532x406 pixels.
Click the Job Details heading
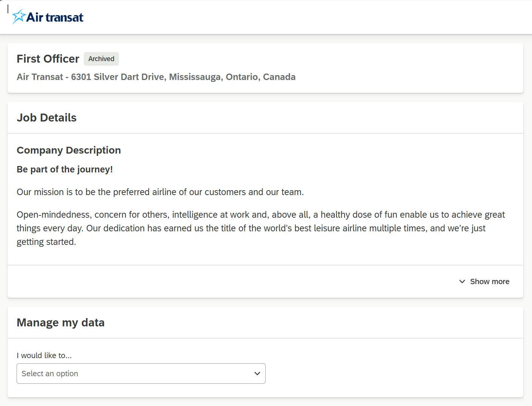[46, 118]
